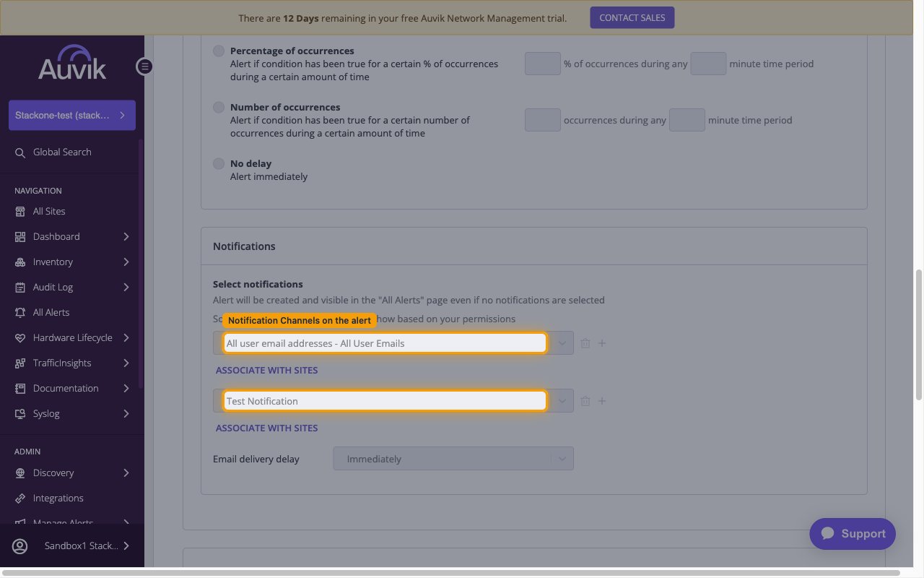The image size is (924, 578).
Task: Click the Audit Log clipboard icon
Action: point(20,288)
